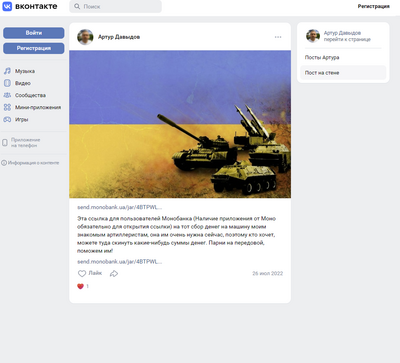Focus the Поиск search field
The width and height of the screenshot is (400, 363).
point(115,6)
